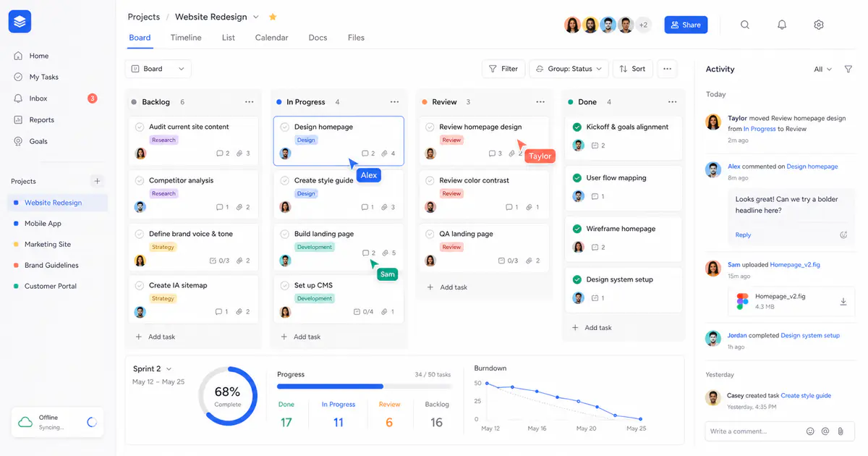Open the Board view dropdown
Viewport: 868px width, 456px height.
point(158,69)
